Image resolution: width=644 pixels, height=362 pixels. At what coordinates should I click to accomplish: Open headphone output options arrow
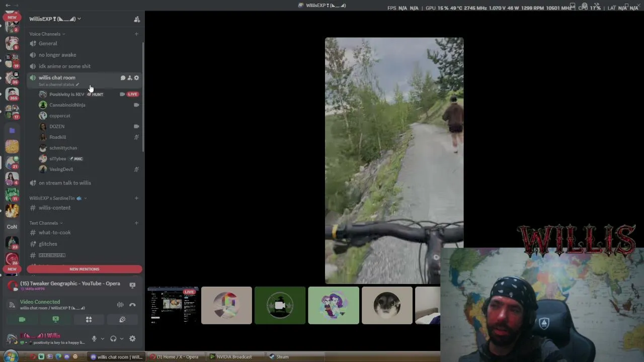pyautogui.click(x=121, y=339)
